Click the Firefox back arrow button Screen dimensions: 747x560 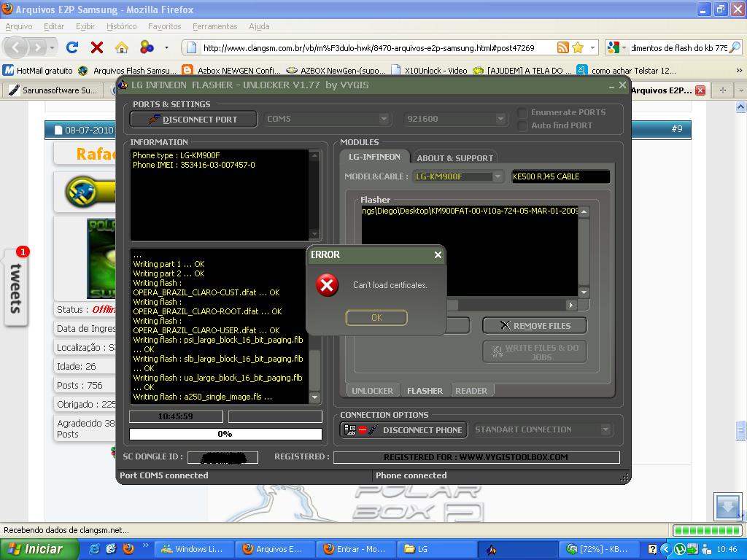[16, 47]
